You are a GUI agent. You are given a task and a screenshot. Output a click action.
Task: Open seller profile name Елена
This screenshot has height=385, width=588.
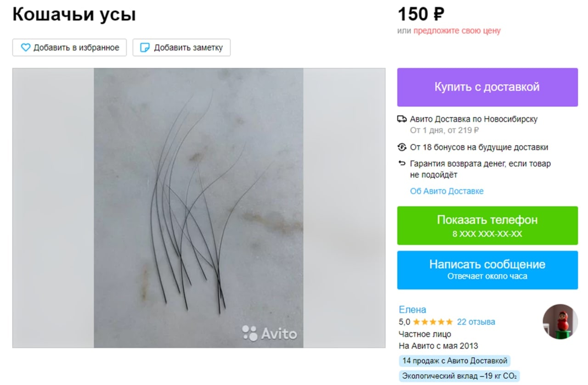tap(413, 309)
